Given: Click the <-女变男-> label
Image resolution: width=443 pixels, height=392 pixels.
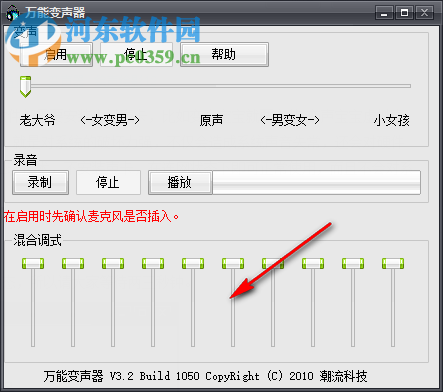Looking at the screenshot, I should pos(110,120).
